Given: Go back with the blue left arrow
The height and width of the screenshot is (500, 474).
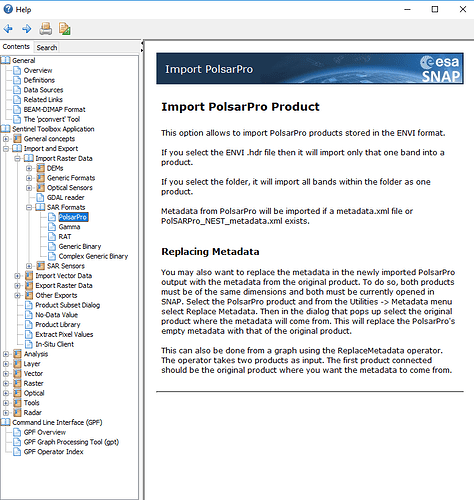Looking at the screenshot, I should pos(8,29).
